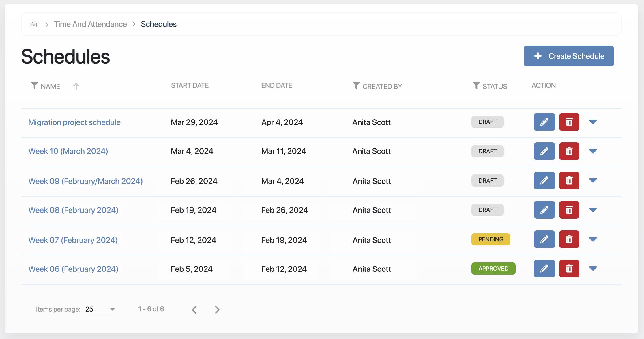Open Items per page dropdown
644x339 pixels.
coord(101,309)
